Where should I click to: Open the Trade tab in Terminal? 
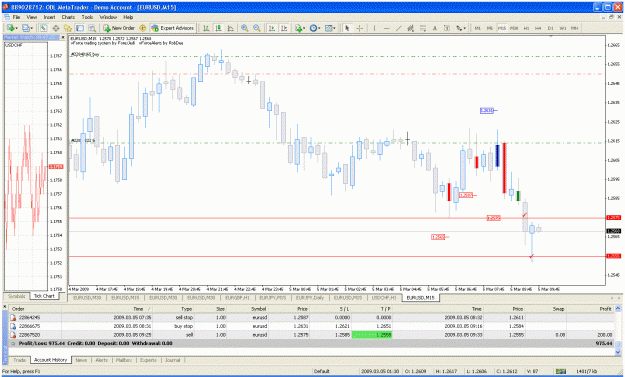click(19, 360)
